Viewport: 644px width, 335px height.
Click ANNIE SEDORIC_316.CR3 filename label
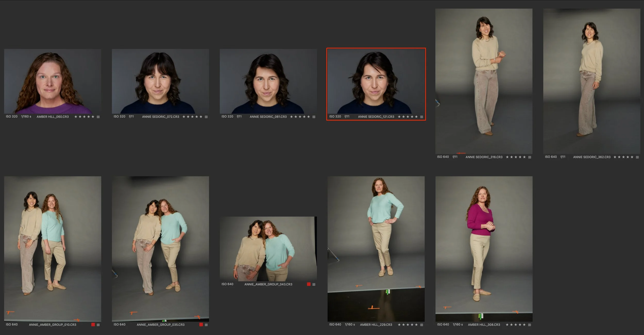tap(484, 157)
